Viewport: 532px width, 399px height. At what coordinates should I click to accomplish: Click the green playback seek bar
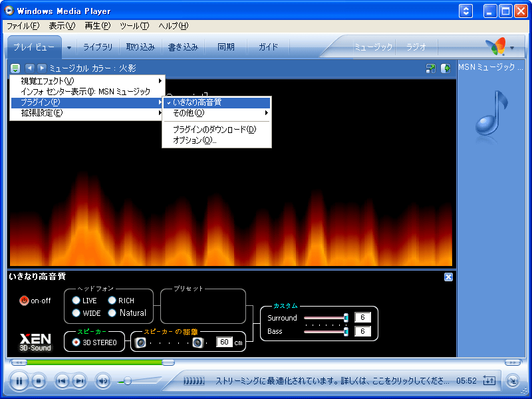94,362
